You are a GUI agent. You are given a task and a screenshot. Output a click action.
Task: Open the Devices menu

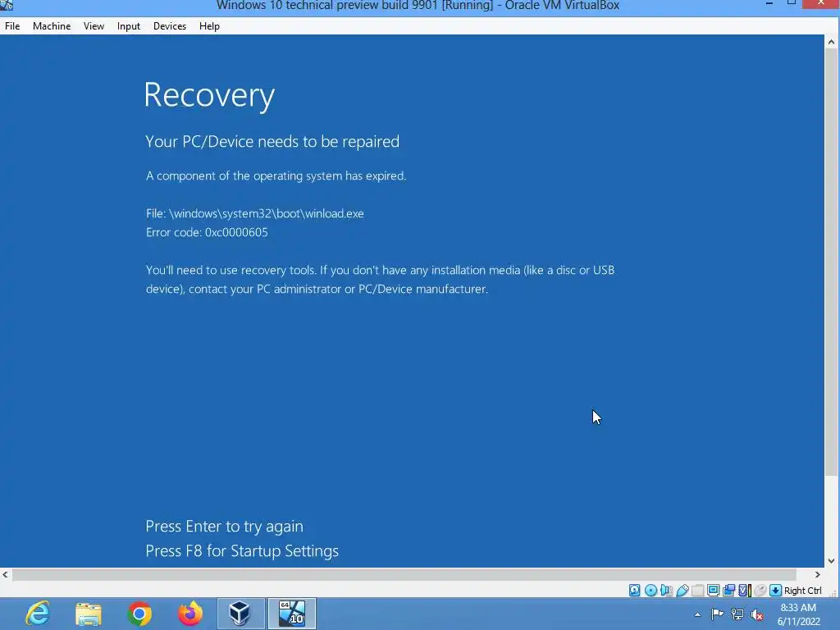(170, 25)
